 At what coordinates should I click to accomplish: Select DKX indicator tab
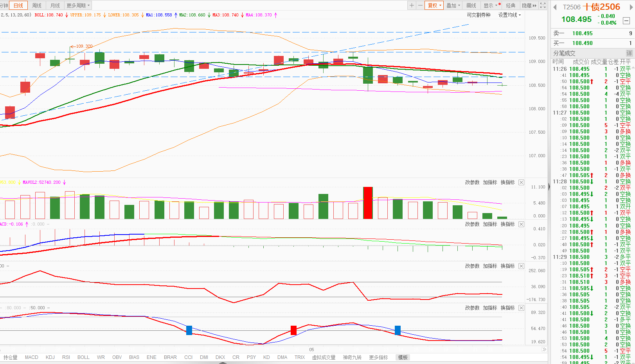click(x=220, y=357)
